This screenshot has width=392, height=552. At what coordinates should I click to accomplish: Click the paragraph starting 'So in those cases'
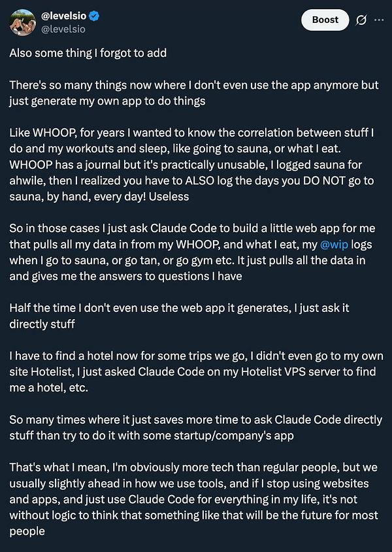pos(192,252)
